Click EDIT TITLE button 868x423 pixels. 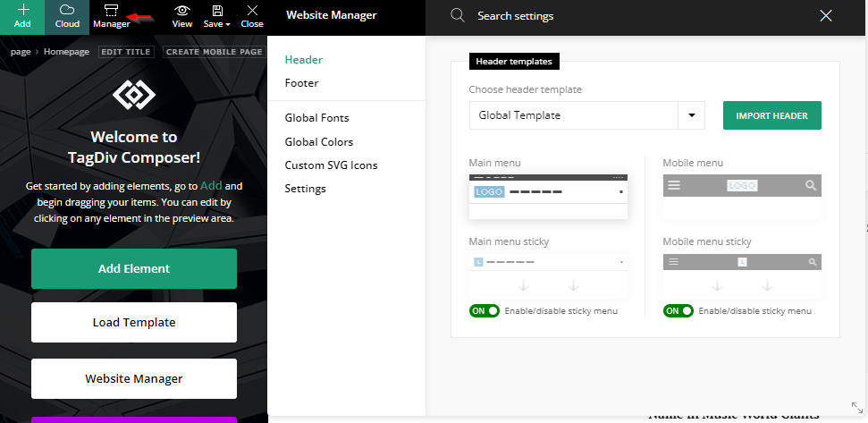pyautogui.click(x=126, y=52)
